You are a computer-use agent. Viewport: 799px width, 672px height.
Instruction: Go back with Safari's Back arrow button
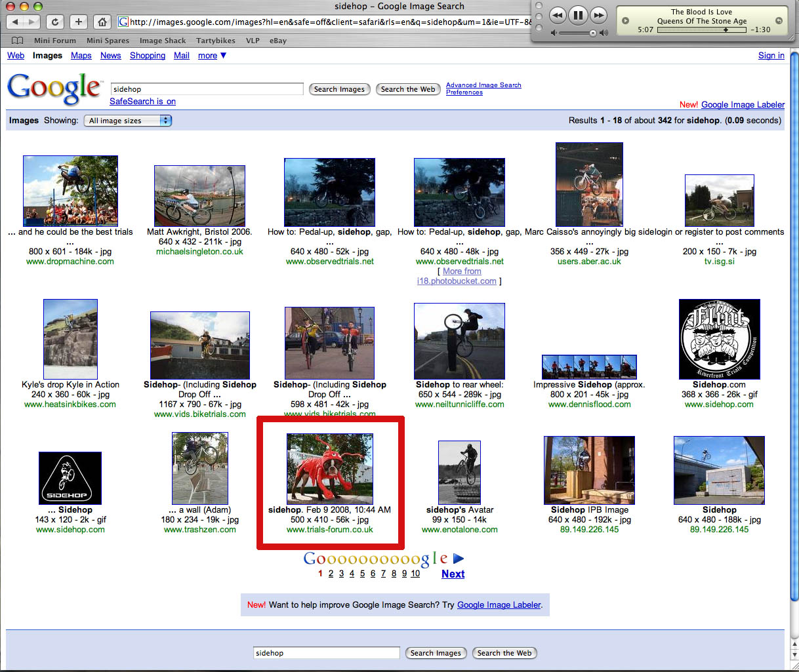pos(15,22)
